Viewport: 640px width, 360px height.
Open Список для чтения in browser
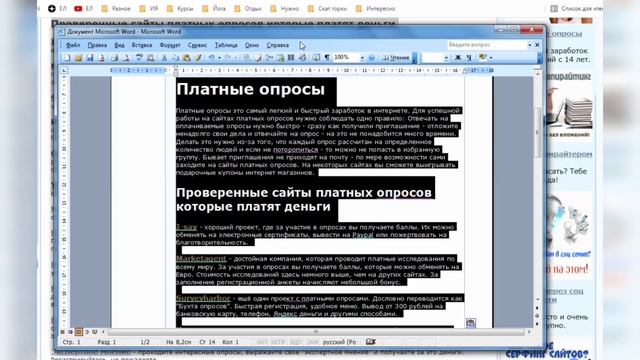click(x=576, y=9)
